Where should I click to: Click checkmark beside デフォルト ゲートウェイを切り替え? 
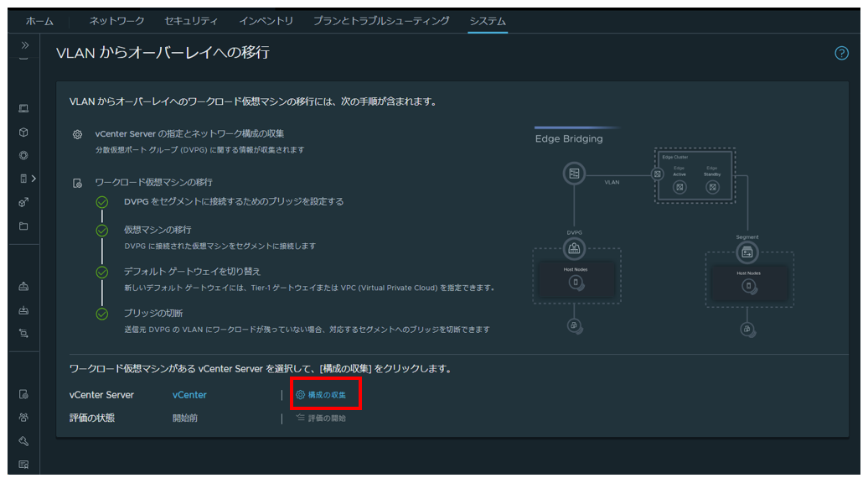tap(102, 272)
